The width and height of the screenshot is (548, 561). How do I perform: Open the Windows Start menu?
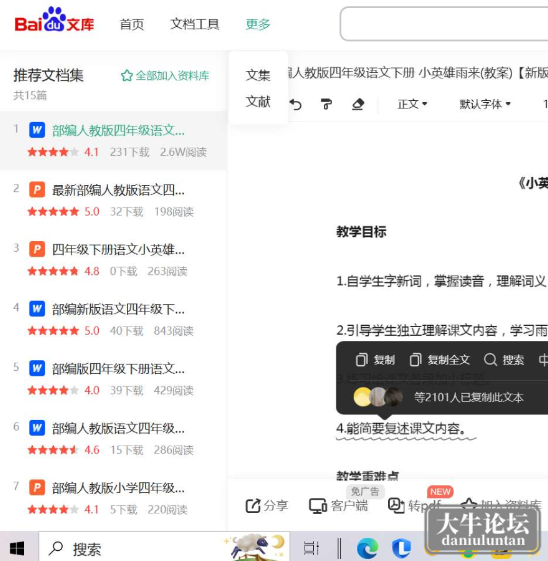coord(17,548)
